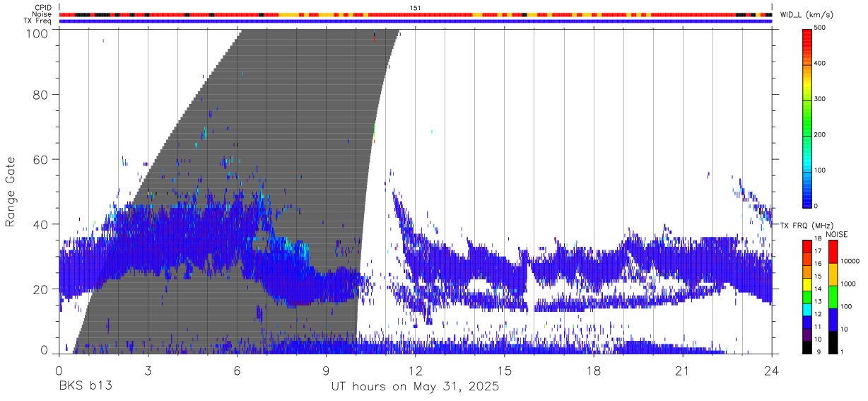Click the red top segment of TX FRQ colorbar
Screen dimensions: 868x401
click(807, 246)
